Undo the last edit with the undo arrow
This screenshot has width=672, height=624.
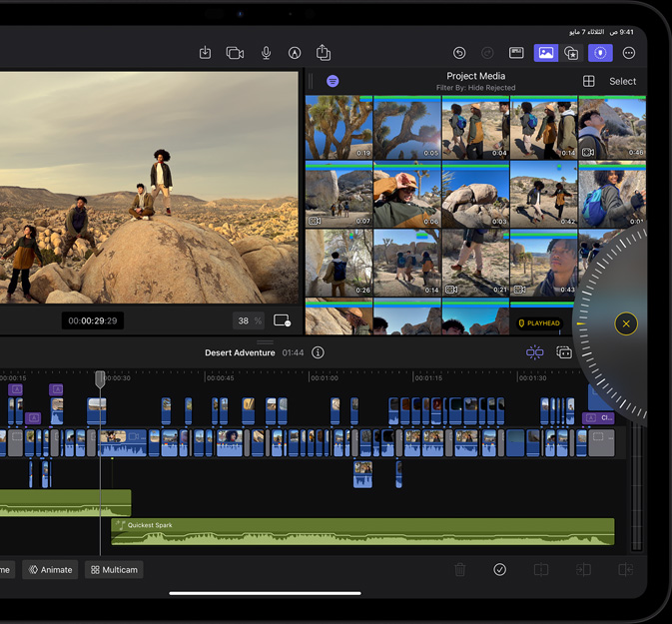point(459,53)
